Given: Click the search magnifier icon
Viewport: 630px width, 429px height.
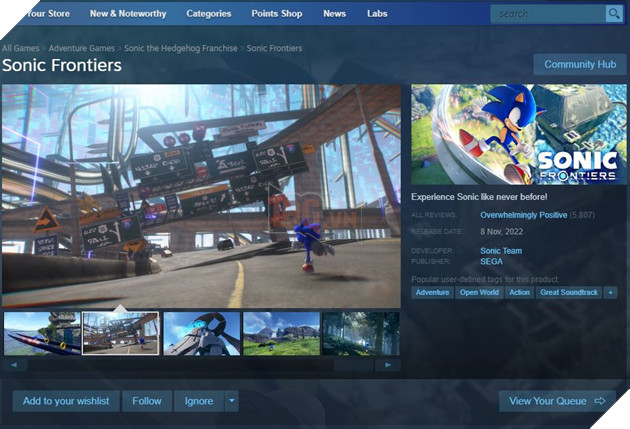Looking at the screenshot, I should [x=614, y=14].
